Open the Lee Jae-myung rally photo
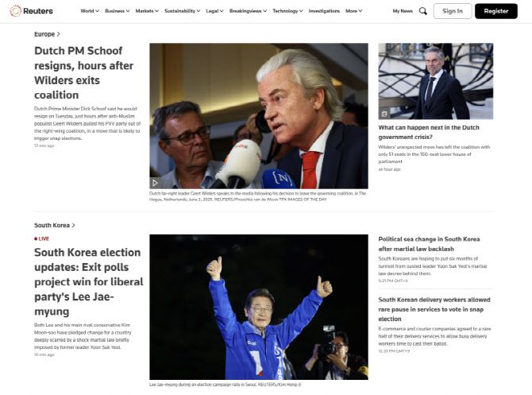This screenshot has width=532, height=395. [x=258, y=306]
